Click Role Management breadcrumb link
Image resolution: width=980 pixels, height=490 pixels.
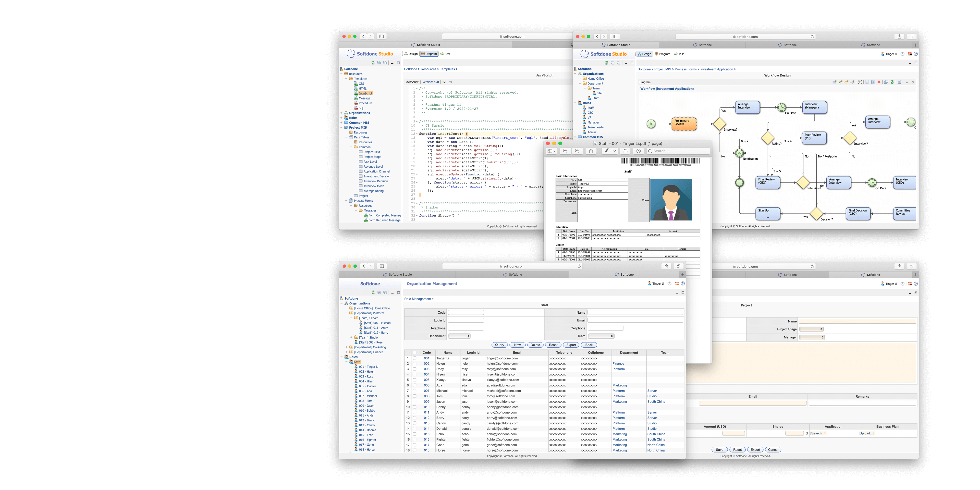(x=418, y=299)
